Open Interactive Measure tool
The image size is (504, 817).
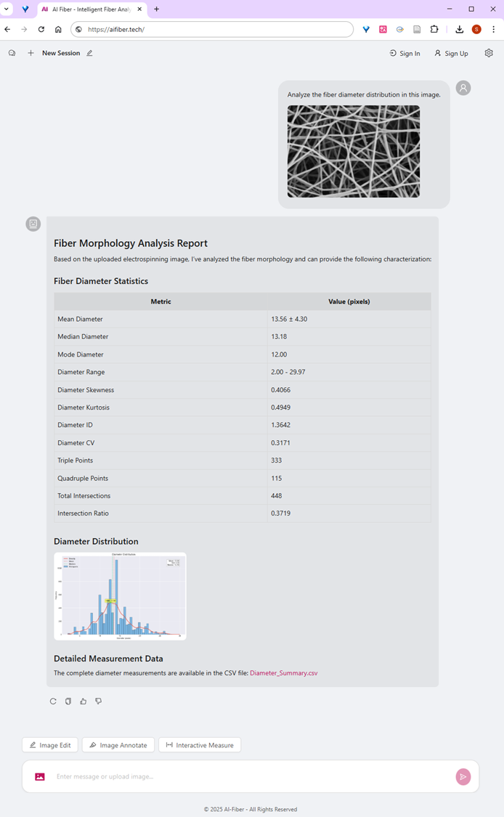[x=200, y=745]
